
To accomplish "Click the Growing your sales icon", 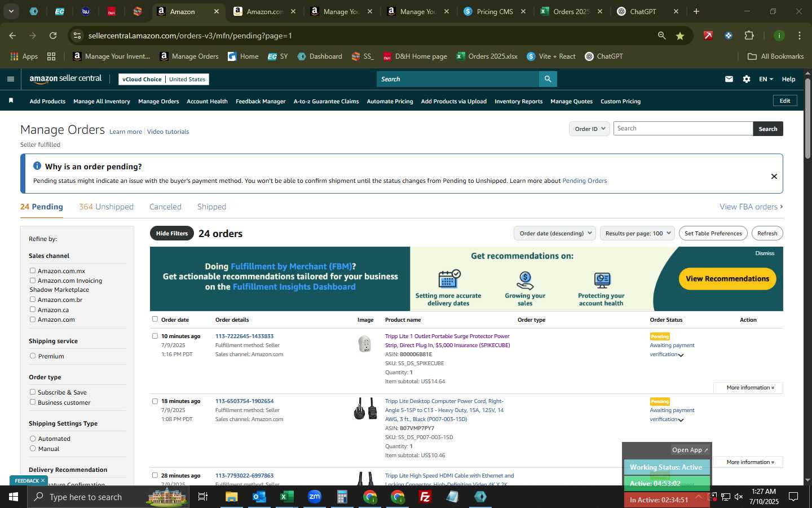I will [525, 280].
